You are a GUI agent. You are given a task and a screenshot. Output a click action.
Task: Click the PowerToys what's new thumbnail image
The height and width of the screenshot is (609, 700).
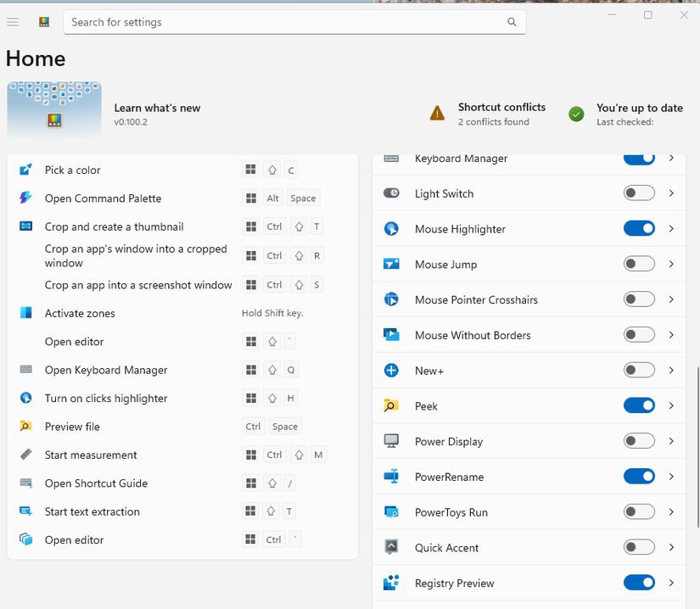[x=54, y=109]
